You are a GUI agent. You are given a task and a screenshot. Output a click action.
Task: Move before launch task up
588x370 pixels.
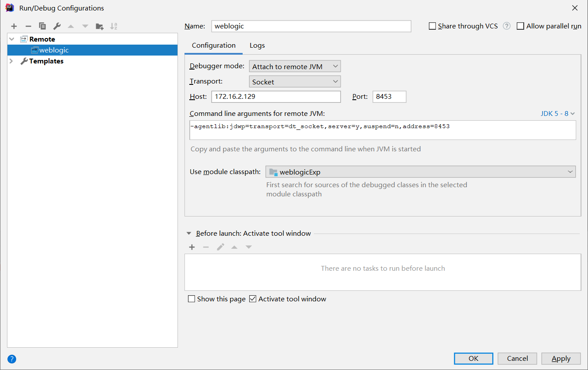tap(234, 247)
